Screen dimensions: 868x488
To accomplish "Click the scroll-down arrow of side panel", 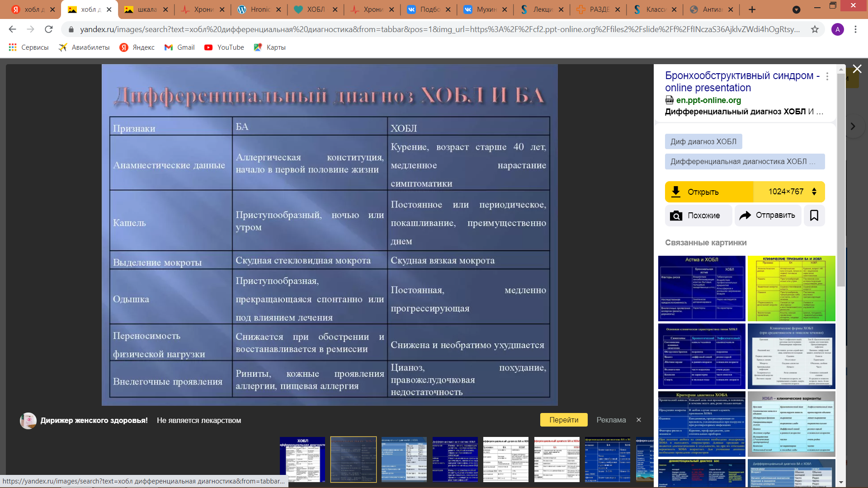I will point(841,482).
